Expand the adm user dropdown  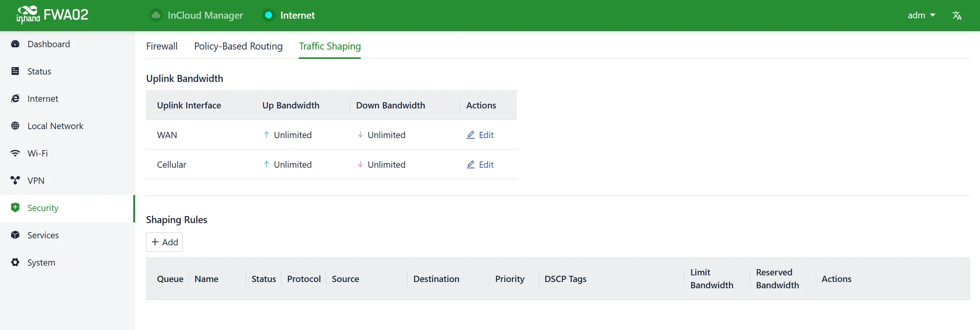(x=921, y=15)
